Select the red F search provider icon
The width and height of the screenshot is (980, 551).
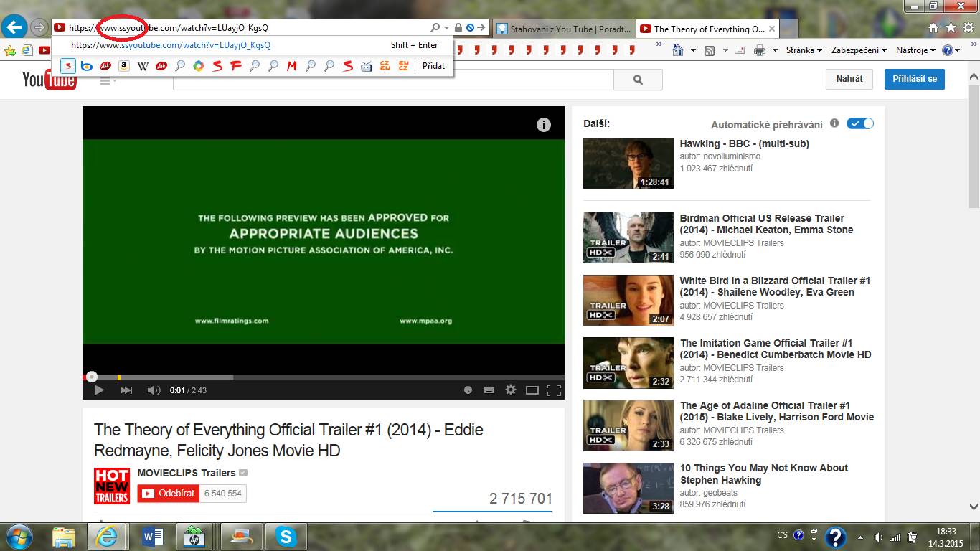pyautogui.click(x=236, y=66)
